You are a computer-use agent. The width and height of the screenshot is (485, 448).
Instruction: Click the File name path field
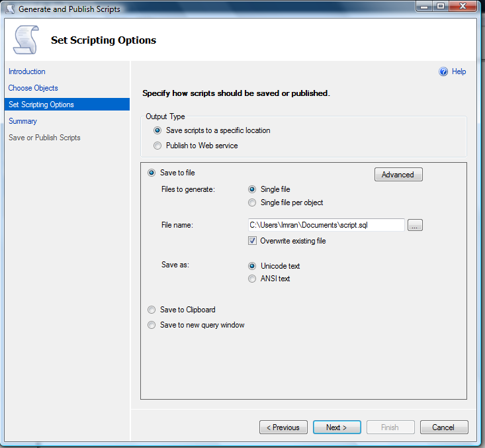[325, 225]
